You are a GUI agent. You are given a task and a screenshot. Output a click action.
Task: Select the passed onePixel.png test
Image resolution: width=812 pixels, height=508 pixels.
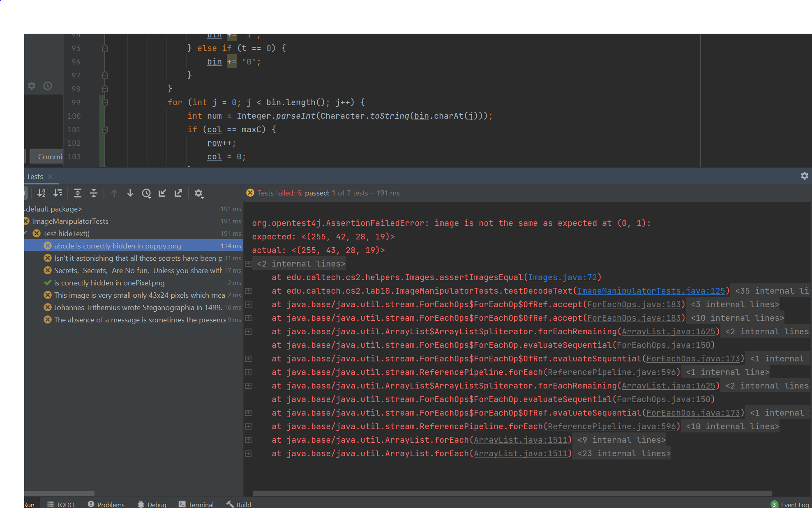109,283
